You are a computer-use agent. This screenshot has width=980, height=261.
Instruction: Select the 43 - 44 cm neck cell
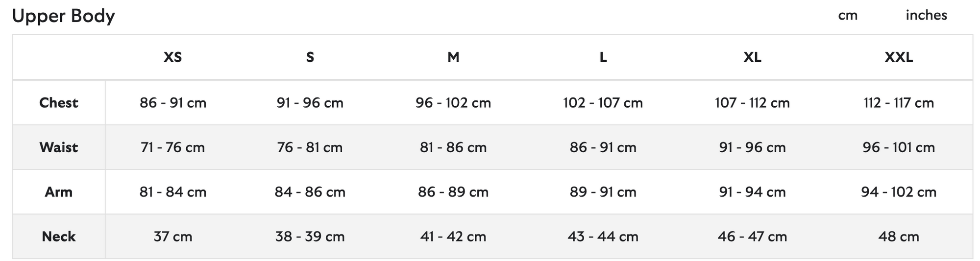[603, 237]
